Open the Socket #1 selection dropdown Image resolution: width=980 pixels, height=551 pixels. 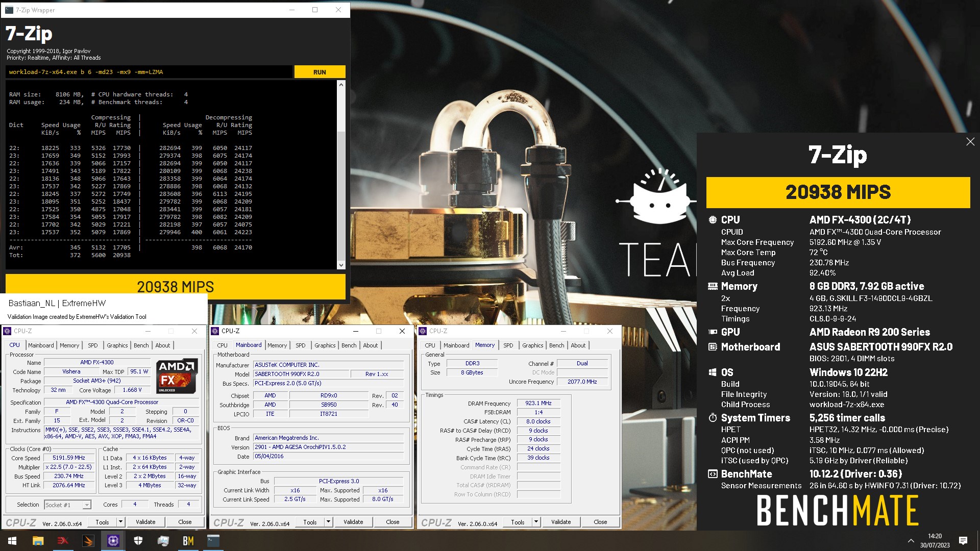coord(67,505)
